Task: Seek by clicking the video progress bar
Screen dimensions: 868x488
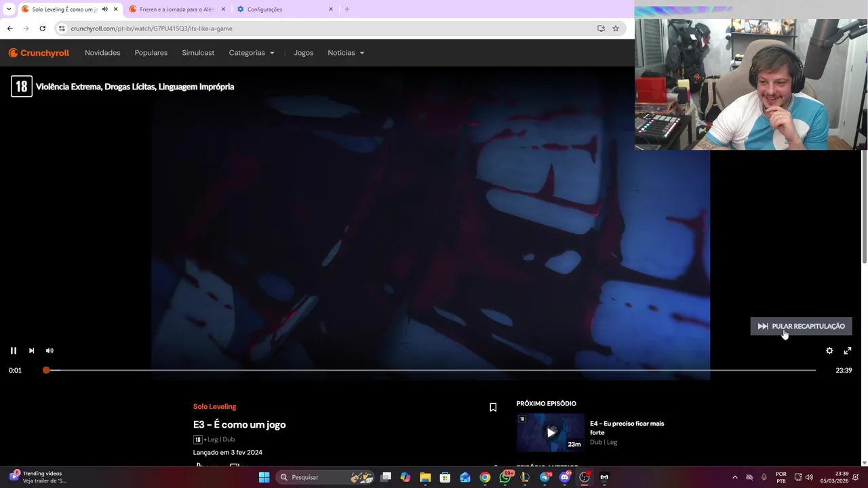Action: point(431,370)
